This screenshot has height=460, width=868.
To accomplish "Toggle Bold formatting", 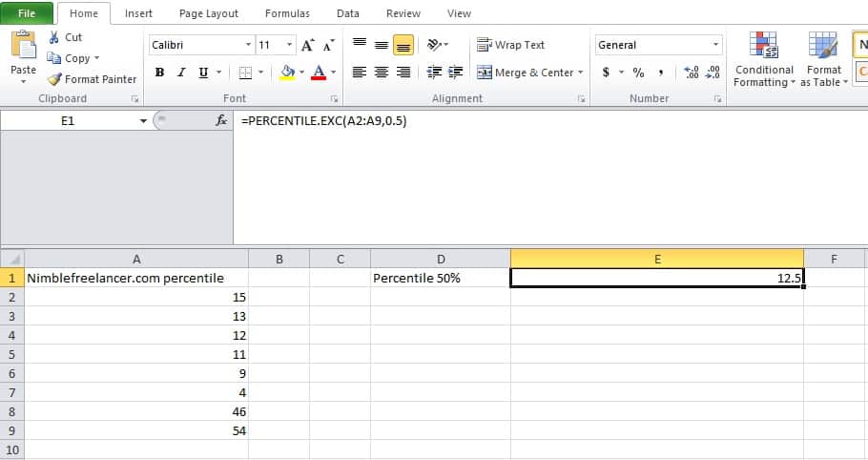I will [x=159, y=73].
